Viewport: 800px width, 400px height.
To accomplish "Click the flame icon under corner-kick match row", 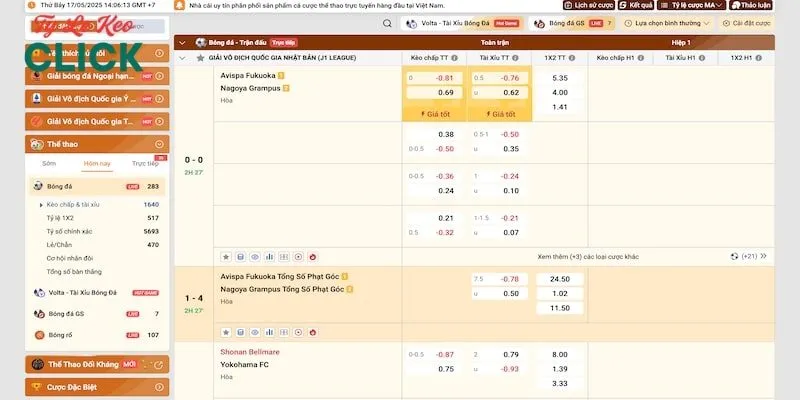I will click(312, 331).
